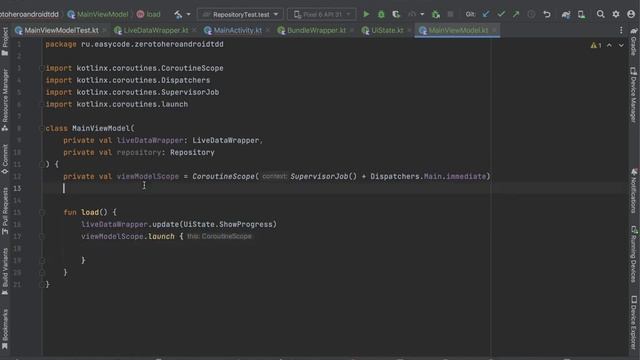Image resolution: width=640 pixels, height=360 pixels.
Task: Go to next highlighted error arrow
Action: coord(621,45)
